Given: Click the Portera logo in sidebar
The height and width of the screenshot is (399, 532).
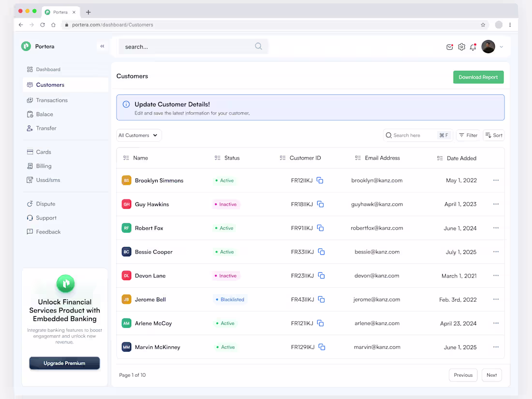Looking at the screenshot, I should (x=26, y=46).
